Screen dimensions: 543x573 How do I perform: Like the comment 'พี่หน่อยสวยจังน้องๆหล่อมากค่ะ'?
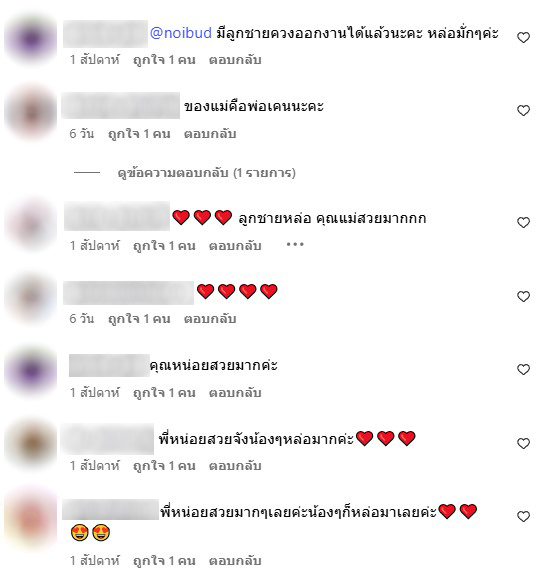click(523, 443)
